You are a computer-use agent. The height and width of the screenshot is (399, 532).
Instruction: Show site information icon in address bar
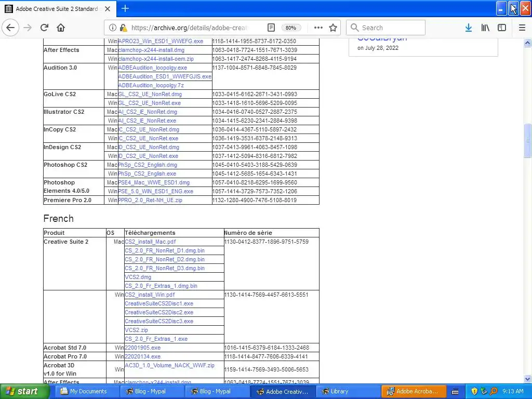tap(112, 28)
